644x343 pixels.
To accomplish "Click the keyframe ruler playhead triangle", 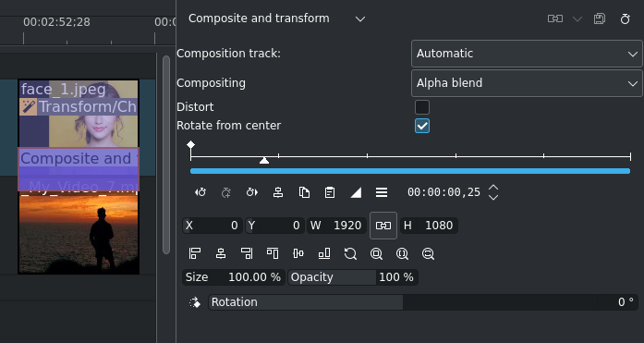I will (x=264, y=160).
